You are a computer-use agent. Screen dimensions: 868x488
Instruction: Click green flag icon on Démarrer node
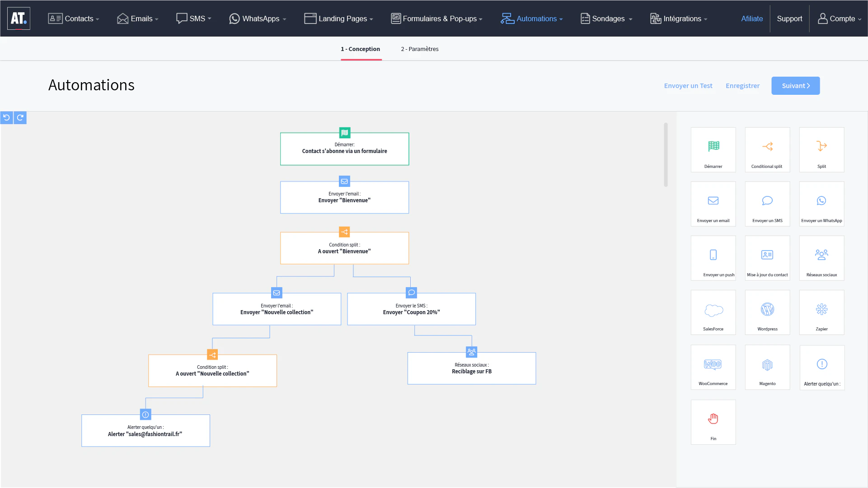[345, 133]
